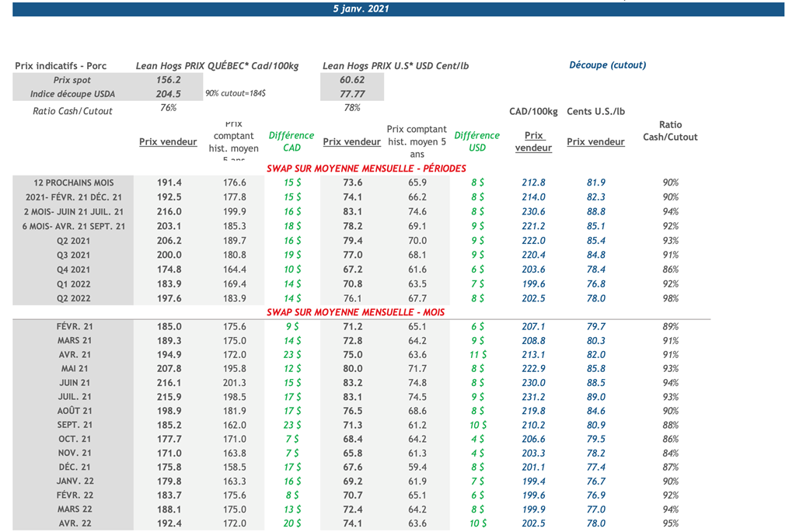Click the "2021- FÉVR. 21 DÉC. 21" row label
The height and width of the screenshot is (532, 796).
[74, 197]
